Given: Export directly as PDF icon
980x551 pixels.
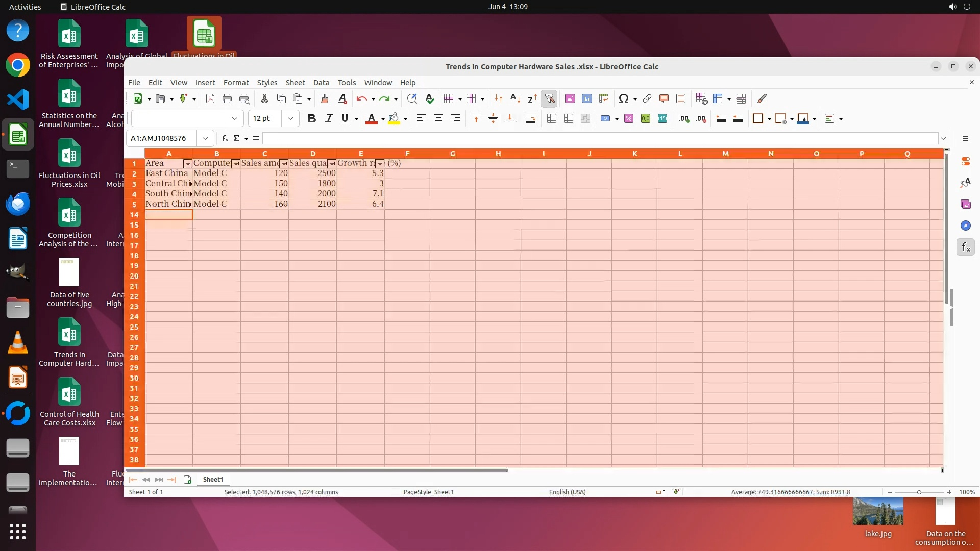Looking at the screenshot, I should (210, 99).
